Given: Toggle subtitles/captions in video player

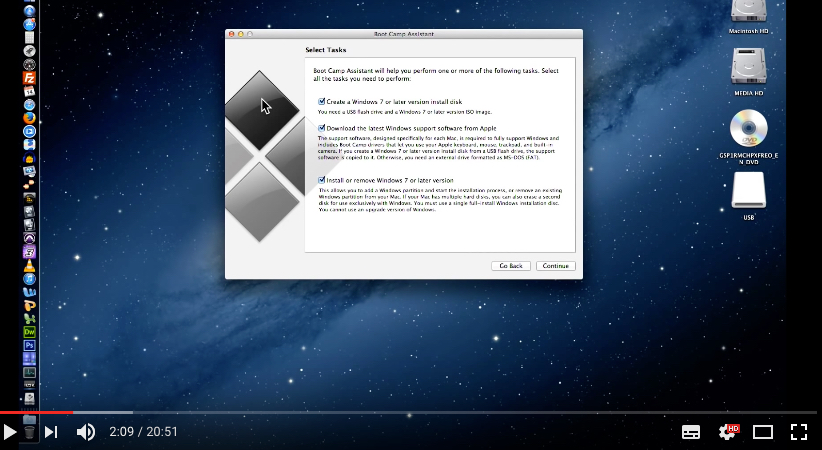Looking at the screenshot, I should point(691,432).
